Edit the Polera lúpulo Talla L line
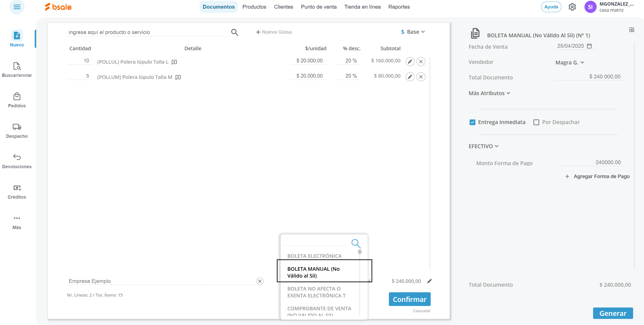 (x=410, y=61)
